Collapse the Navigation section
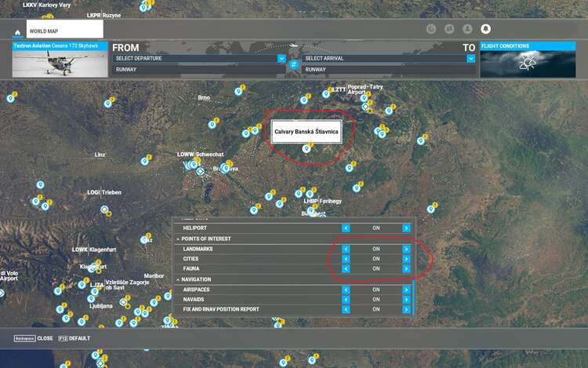The height and width of the screenshot is (368, 588). click(179, 279)
